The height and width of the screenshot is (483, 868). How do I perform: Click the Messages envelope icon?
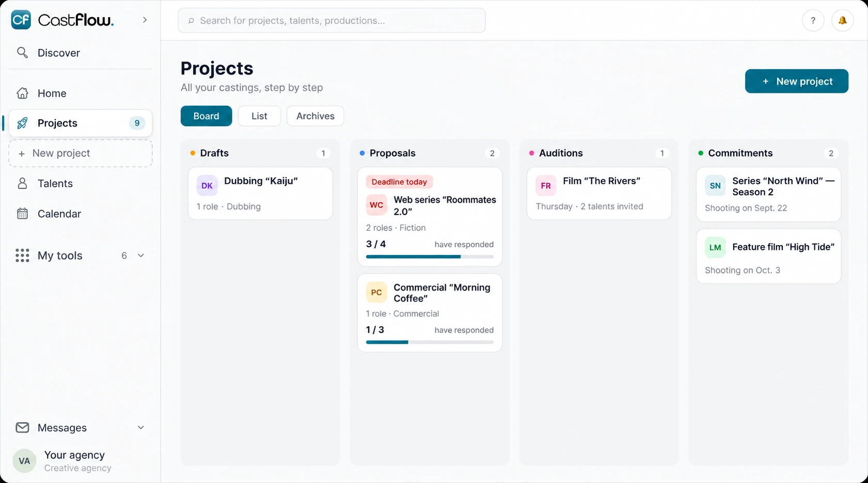[x=22, y=428]
